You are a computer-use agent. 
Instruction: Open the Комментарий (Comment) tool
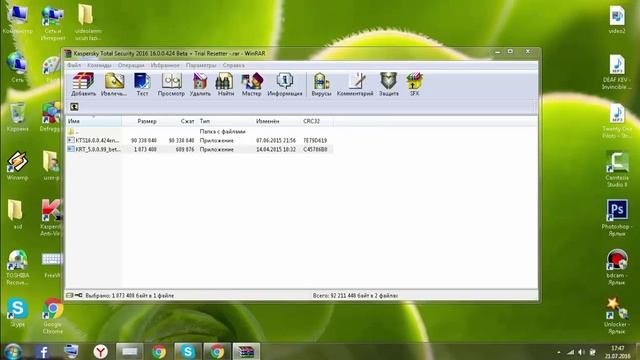[x=355, y=84]
